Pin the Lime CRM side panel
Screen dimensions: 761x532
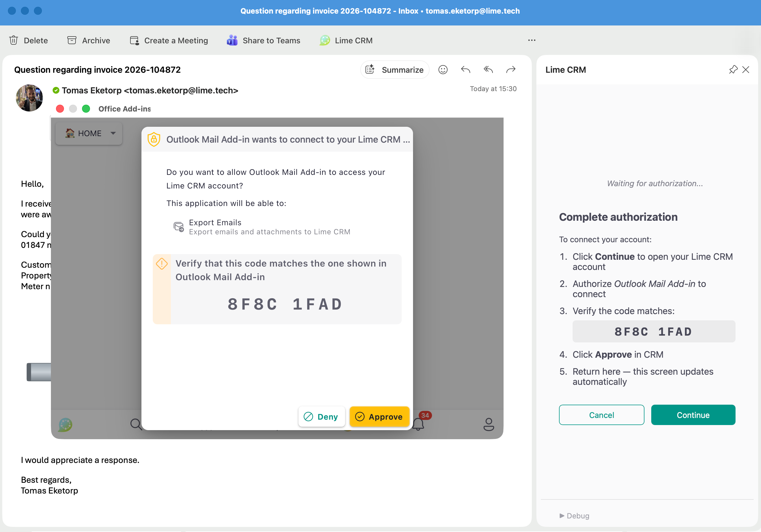[x=733, y=70]
